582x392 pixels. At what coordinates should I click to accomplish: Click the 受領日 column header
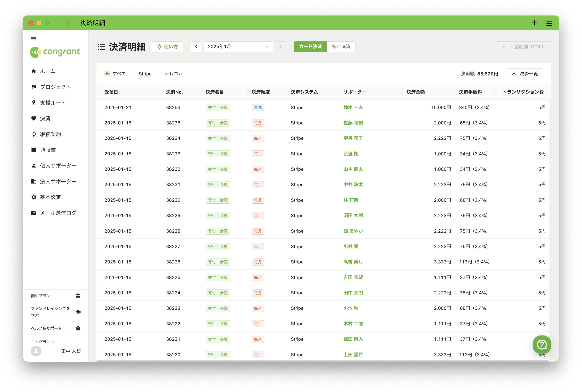click(111, 92)
